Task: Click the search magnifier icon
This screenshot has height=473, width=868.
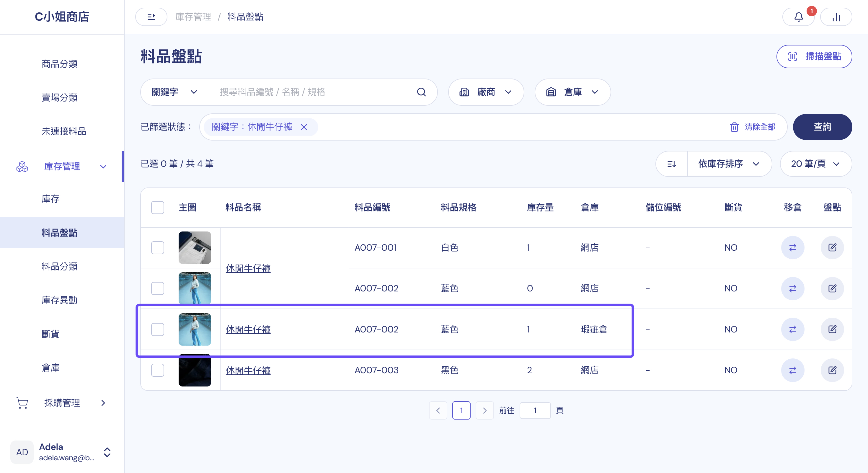Action: click(x=421, y=92)
